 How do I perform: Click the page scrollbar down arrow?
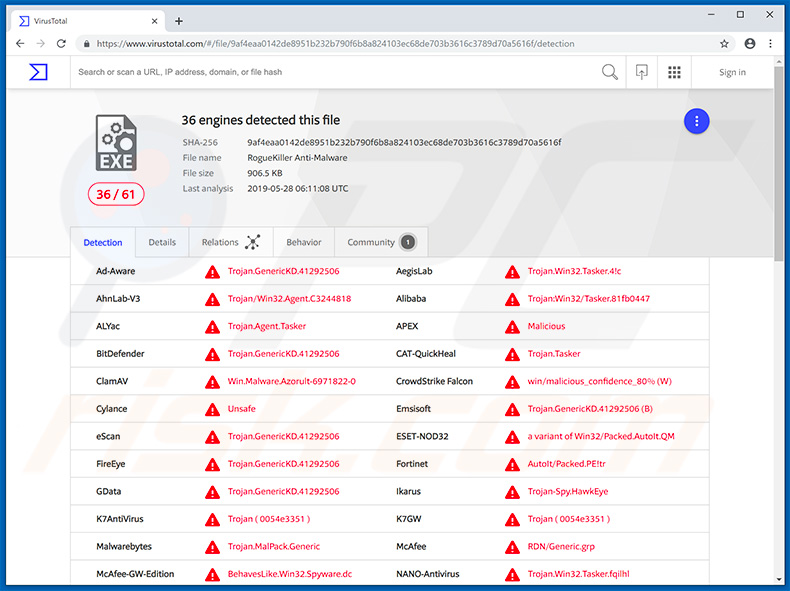(x=779, y=579)
